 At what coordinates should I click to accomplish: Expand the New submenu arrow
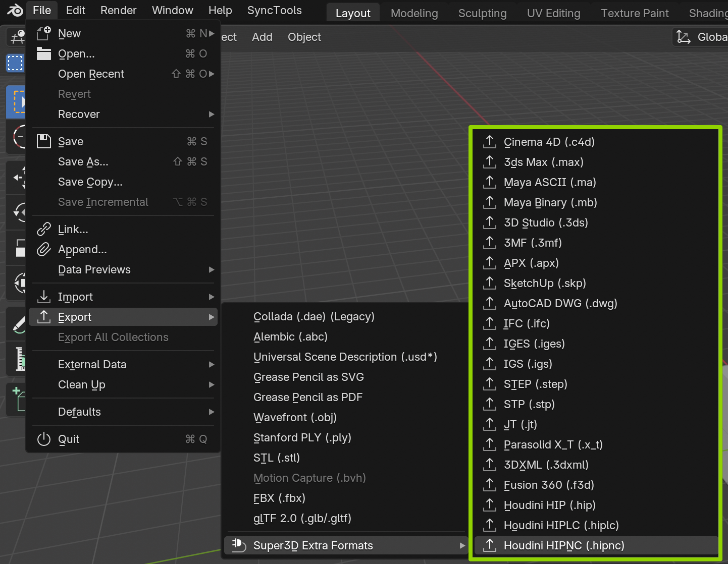coord(212,33)
